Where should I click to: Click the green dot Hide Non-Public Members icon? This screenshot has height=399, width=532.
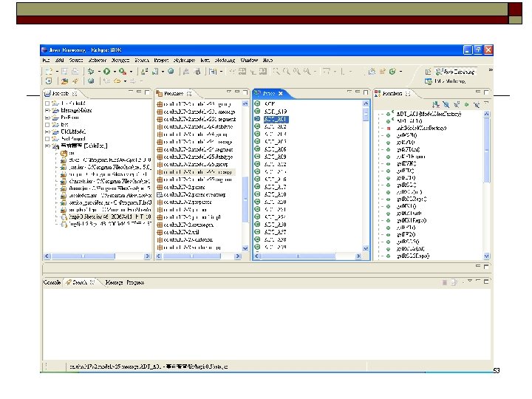(466, 104)
